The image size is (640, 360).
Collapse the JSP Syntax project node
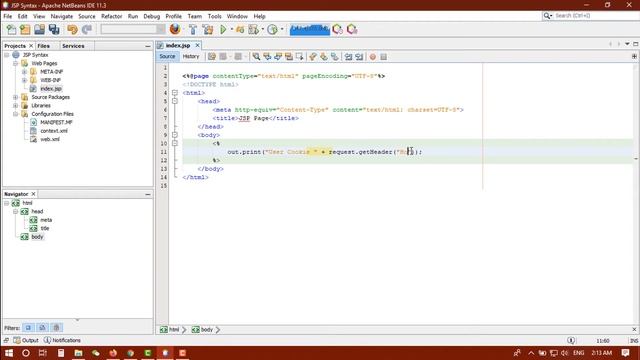click(7, 55)
